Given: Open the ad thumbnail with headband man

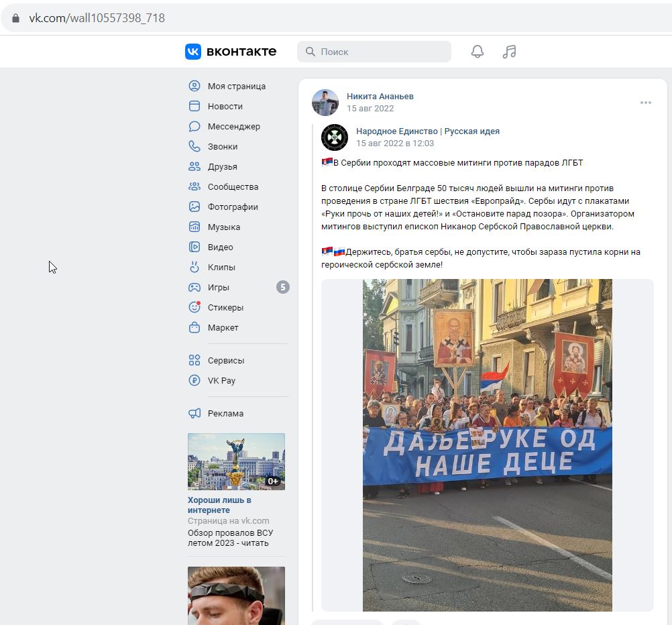Looking at the screenshot, I should click(236, 596).
